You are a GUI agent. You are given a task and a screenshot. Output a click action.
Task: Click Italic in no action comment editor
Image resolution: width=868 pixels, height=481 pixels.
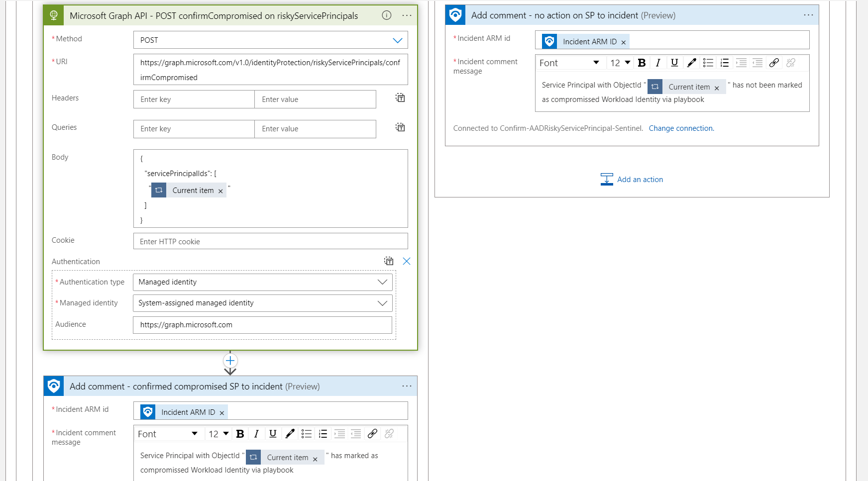point(658,63)
